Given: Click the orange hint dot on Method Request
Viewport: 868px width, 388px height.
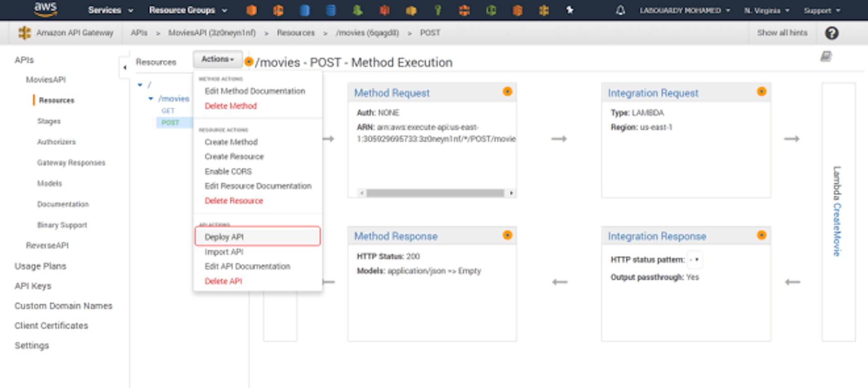Looking at the screenshot, I should point(507,91).
